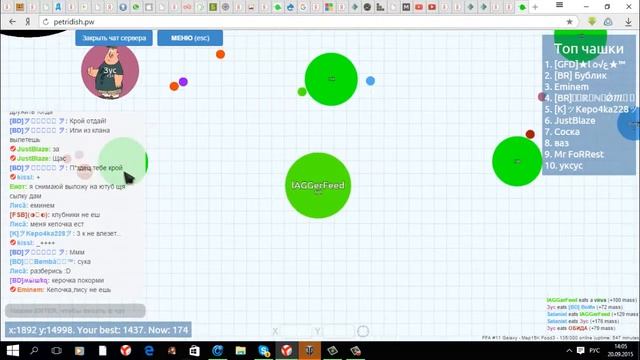Image resolution: width=640 pixels, height=360 pixels.
Task: Open the browser downloads arrow
Action: click(x=628, y=22)
